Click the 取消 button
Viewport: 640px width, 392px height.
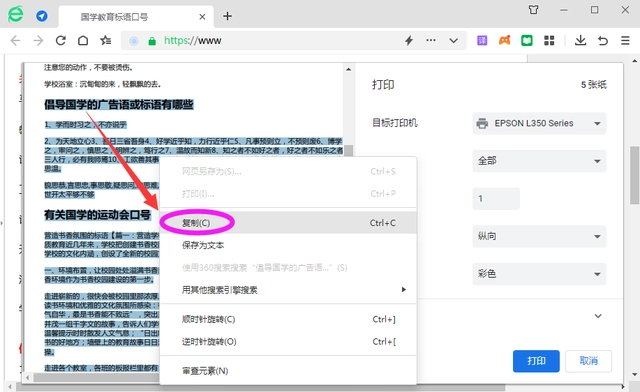(588, 361)
